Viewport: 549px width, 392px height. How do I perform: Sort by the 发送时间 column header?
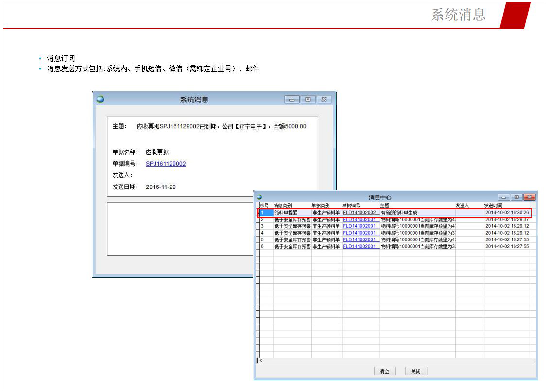point(493,206)
